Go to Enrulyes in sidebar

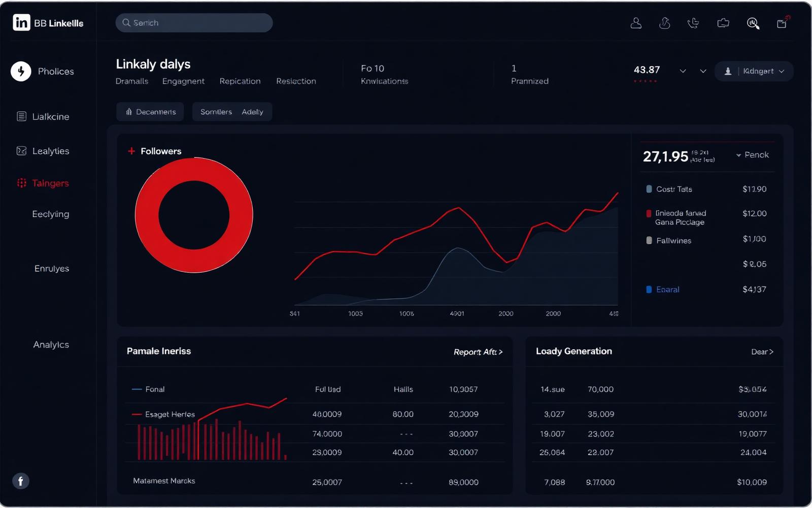[x=52, y=268]
